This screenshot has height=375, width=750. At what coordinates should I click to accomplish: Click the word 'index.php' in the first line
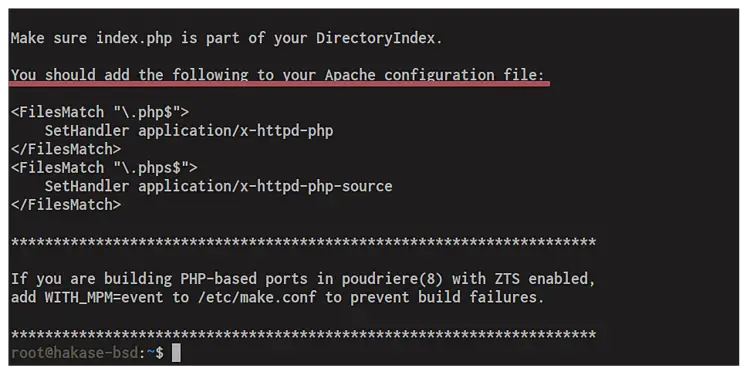133,38
